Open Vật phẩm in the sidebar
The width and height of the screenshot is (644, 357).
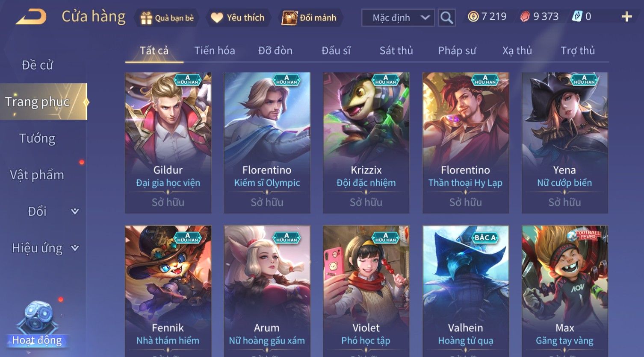[x=37, y=175]
